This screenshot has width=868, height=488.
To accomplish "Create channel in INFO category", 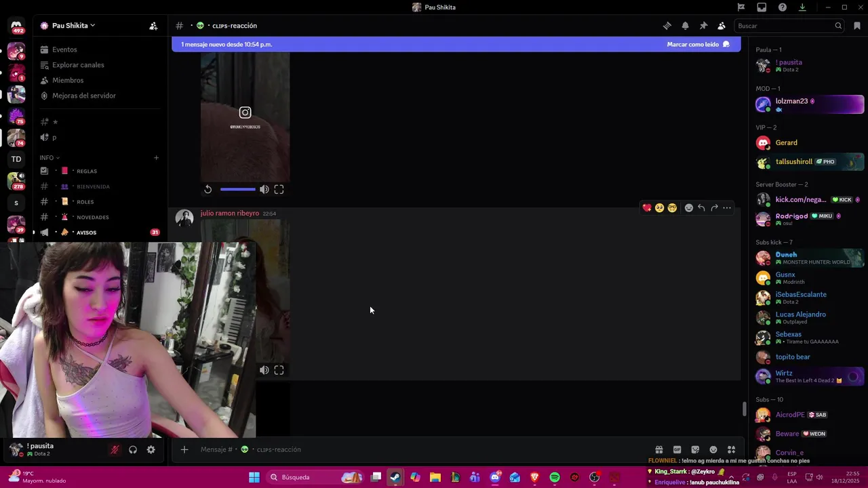I will (x=156, y=158).
